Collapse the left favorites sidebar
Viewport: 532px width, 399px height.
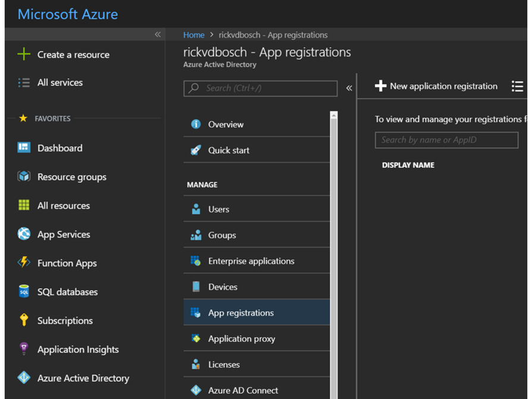pyautogui.click(x=158, y=34)
